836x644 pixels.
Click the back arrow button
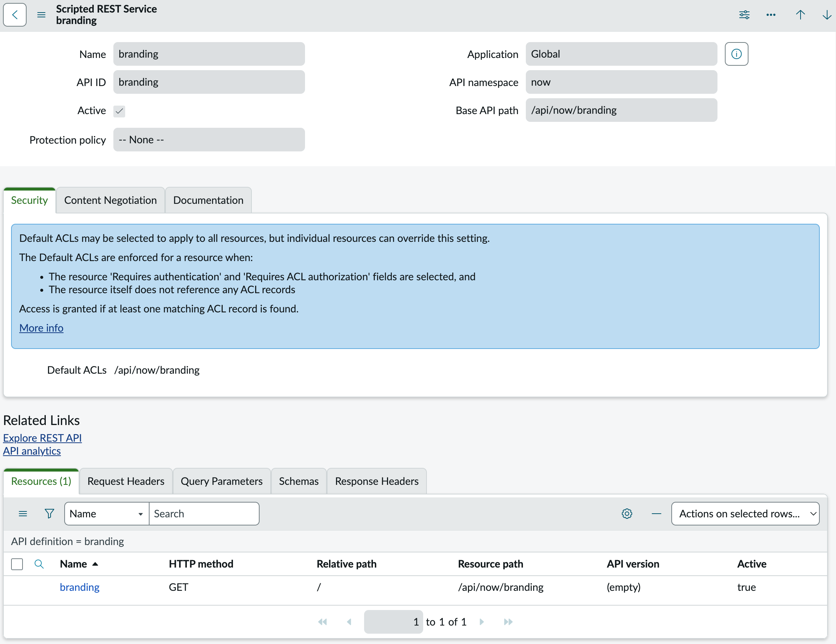(14, 14)
